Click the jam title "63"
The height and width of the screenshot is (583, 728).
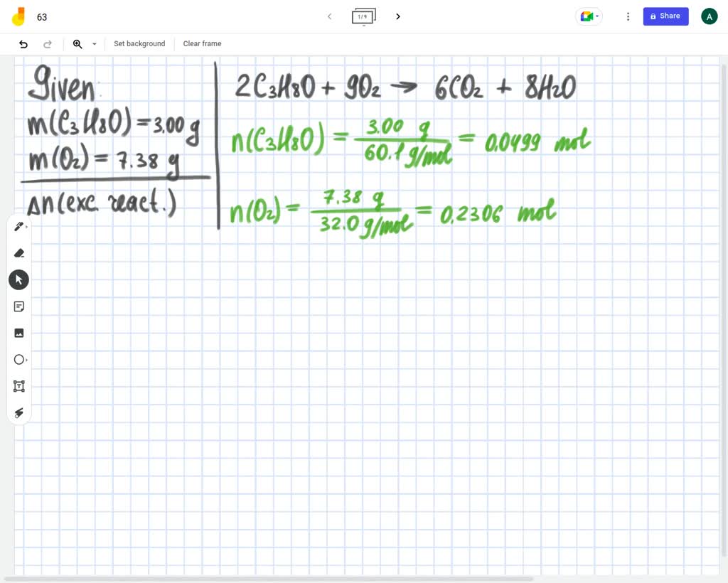pos(42,17)
